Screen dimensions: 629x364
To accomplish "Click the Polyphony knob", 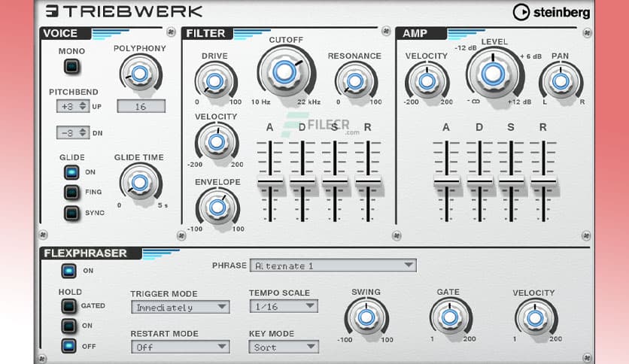I will [x=140, y=74].
